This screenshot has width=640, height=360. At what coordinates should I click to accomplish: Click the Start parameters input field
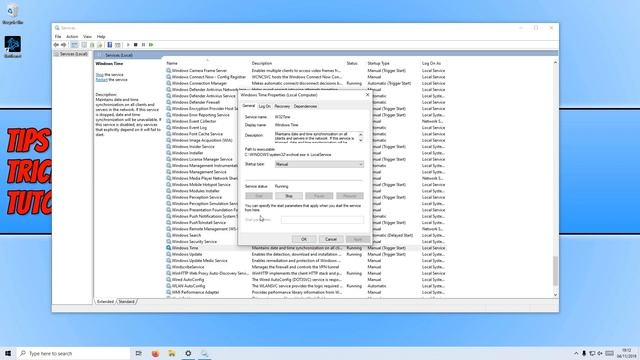click(322, 220)
